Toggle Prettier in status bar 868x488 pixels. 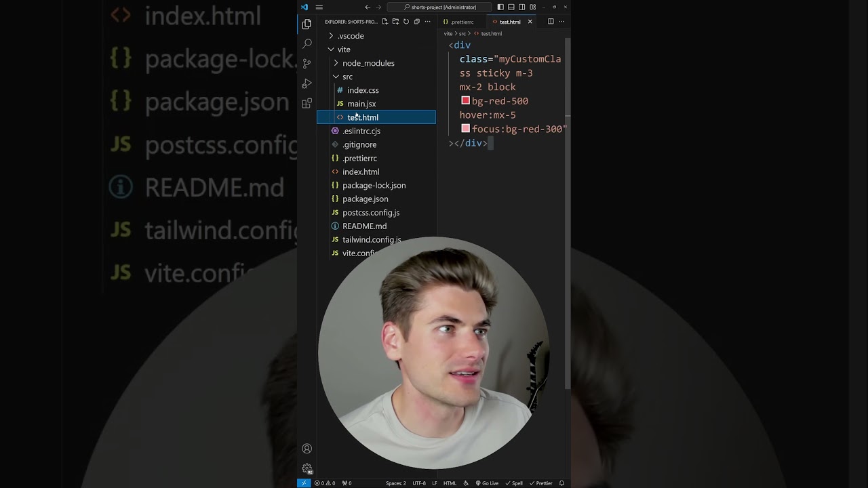[540, 483]
